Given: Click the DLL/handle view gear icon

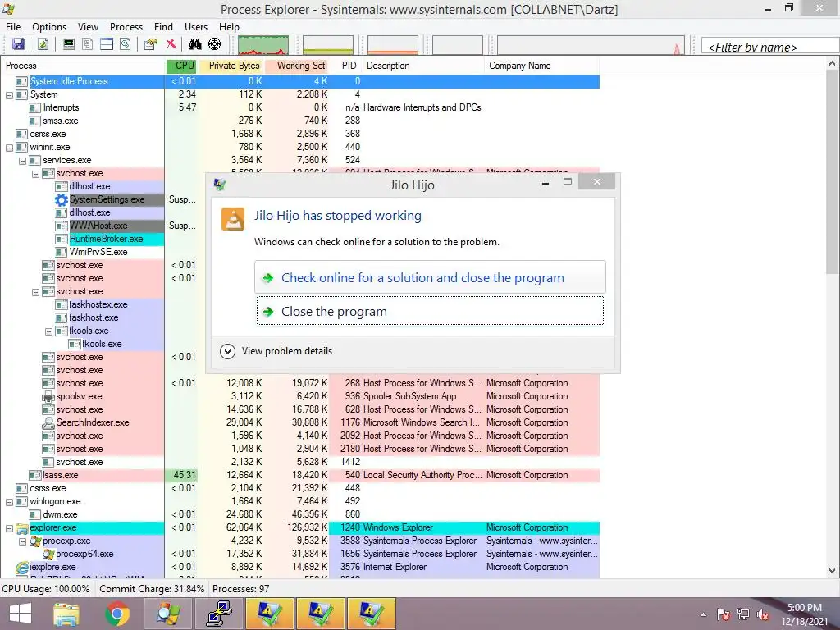Looking at the screenshot, I should point(126,44).
